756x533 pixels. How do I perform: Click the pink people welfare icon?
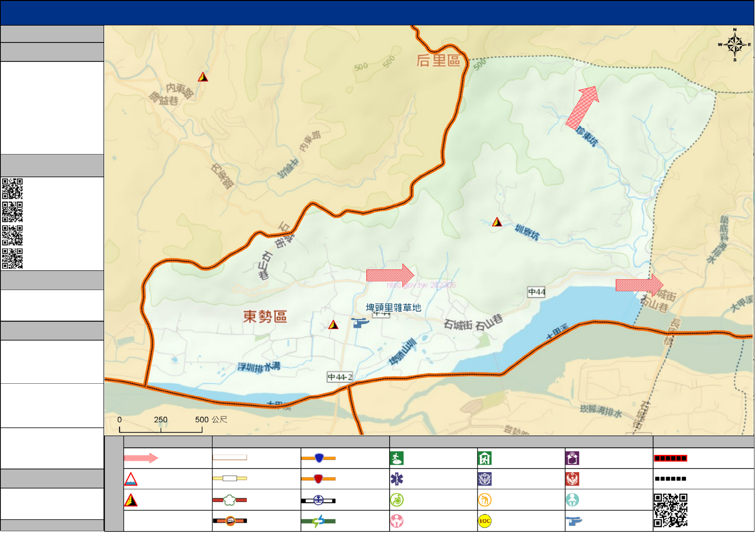click(397, 521)
